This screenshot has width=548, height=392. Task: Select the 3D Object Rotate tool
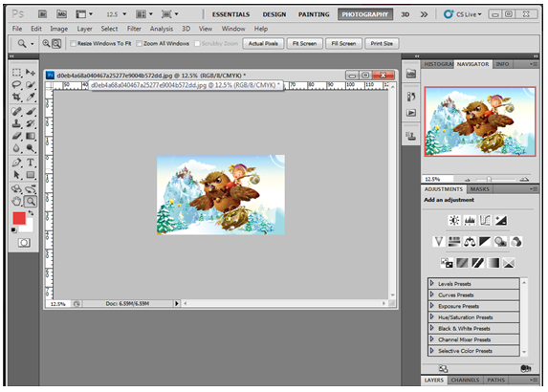tap(16, 189)
